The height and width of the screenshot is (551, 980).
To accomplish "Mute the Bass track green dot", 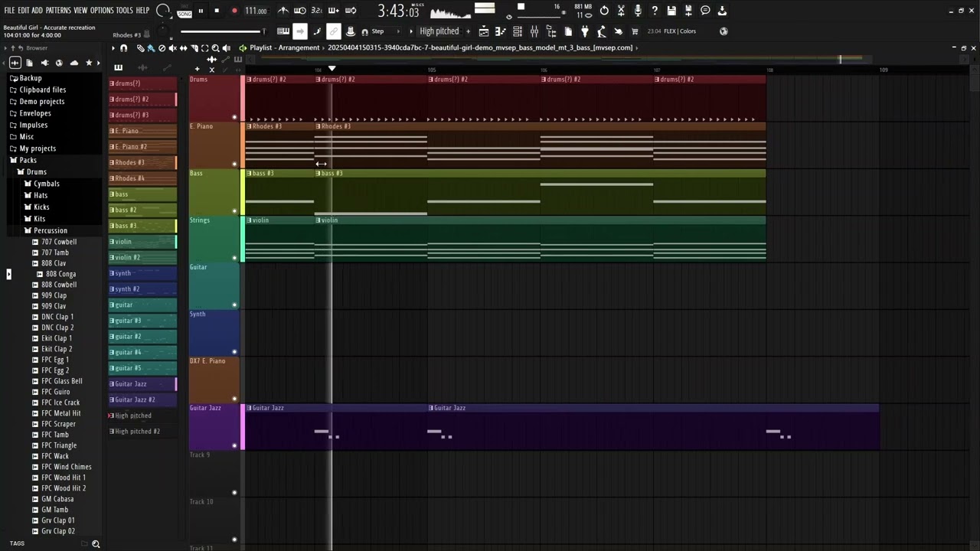I will [x=234, y=211].
